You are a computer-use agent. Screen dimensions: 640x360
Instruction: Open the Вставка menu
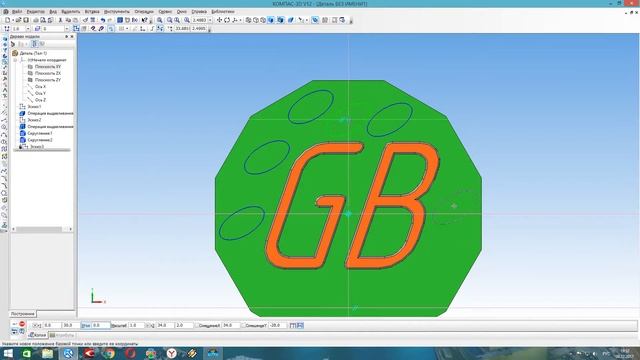(x=92, y=11)
